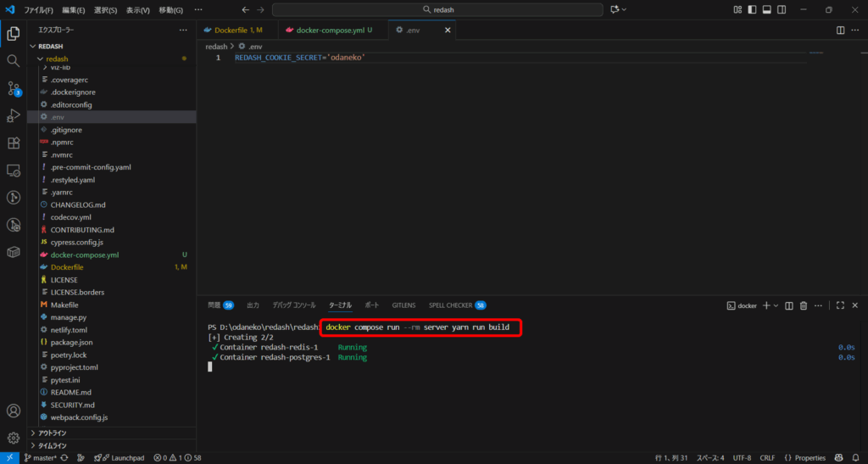
Task: Click the master branch in status bar
Action: click(42, 457)
